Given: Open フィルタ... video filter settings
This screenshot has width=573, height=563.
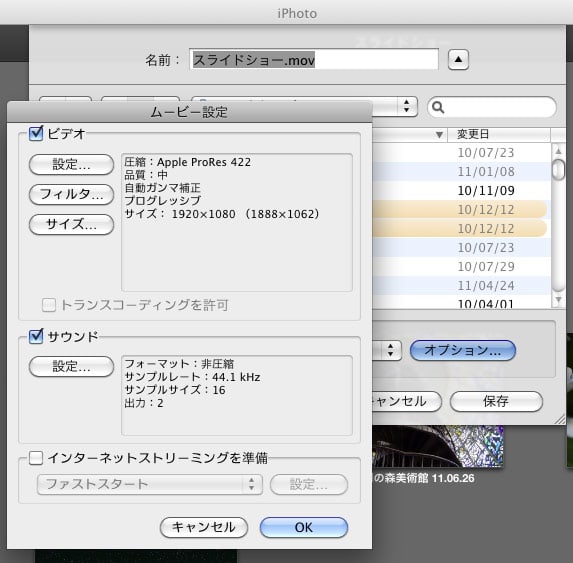Looking at the screenshot, I should coord(71,194).
